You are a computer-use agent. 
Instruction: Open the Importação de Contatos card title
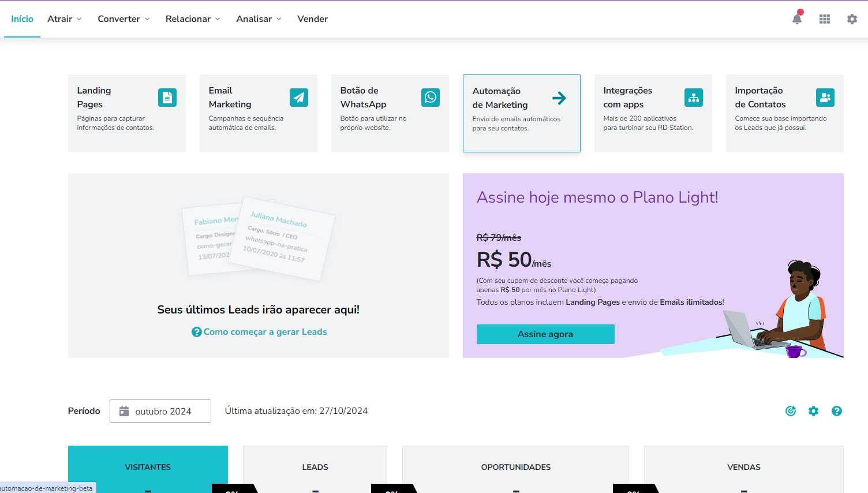click(x=761, y=98)
